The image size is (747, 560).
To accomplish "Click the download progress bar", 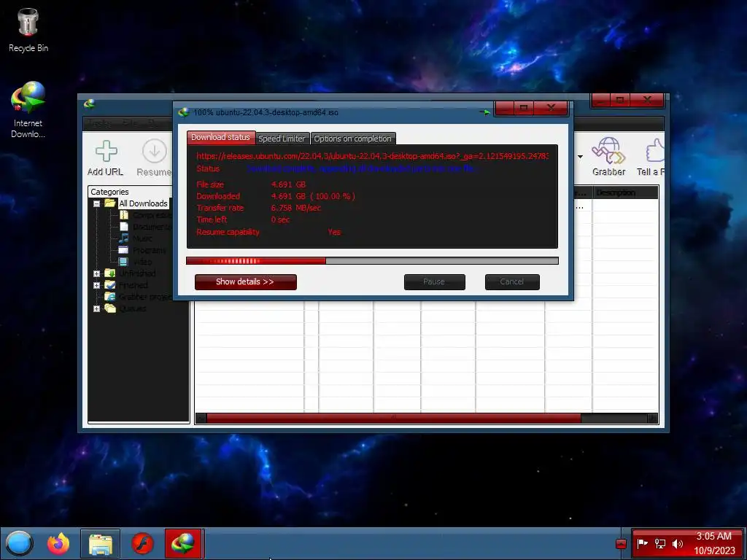I will coord(372,260).
